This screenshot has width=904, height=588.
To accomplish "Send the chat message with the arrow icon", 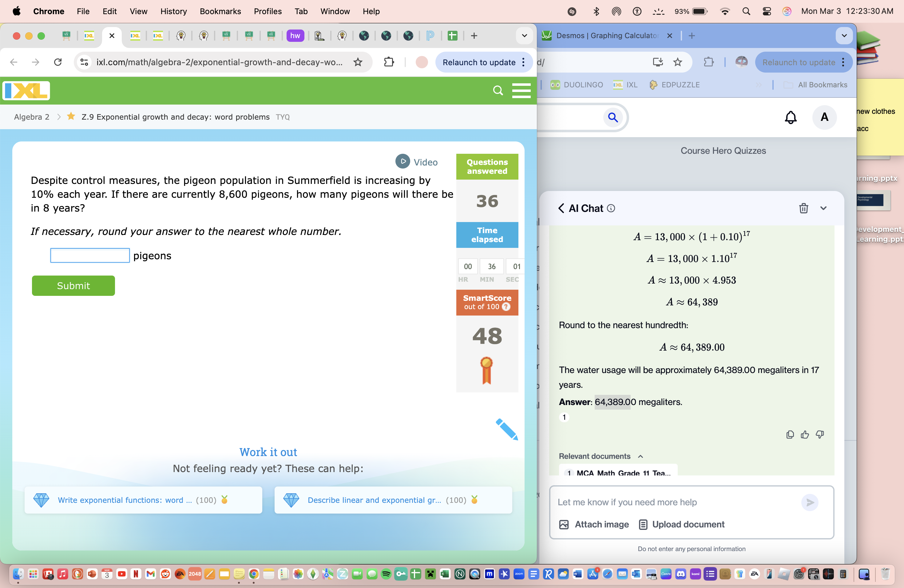I will click(810, 502).
